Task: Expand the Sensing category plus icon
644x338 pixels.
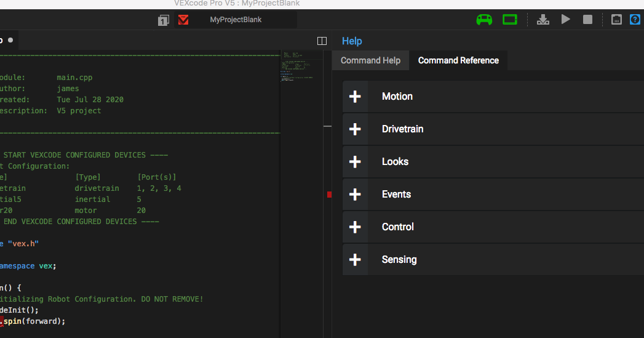Action: [355, 259]
